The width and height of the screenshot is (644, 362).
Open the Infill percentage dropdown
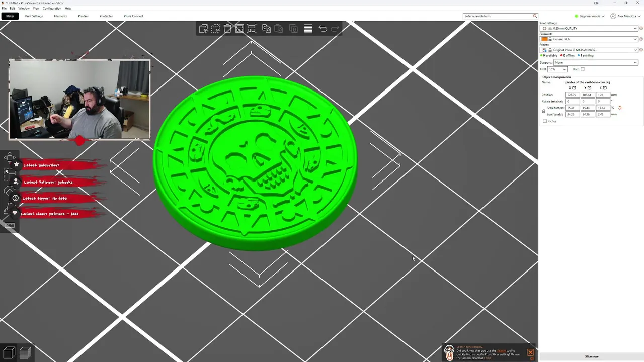pyautogui.click(x=557, y=69)
